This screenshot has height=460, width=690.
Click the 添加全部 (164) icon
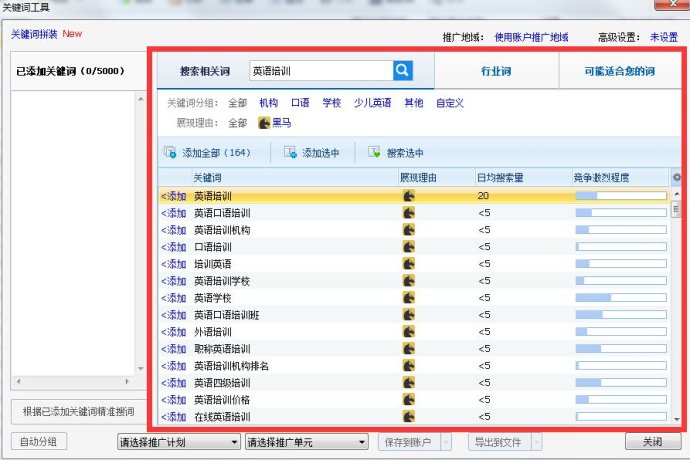[x=170, y=152]
